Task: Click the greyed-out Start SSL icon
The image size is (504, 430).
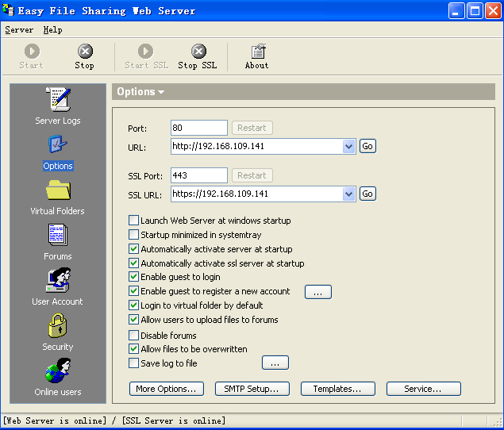Action: 145,52
